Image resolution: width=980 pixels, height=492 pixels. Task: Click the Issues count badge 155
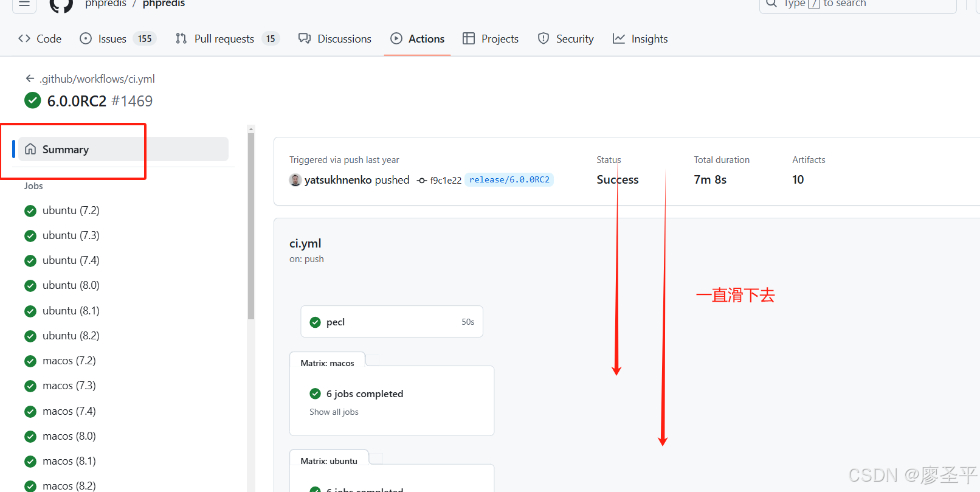point(145,38)
